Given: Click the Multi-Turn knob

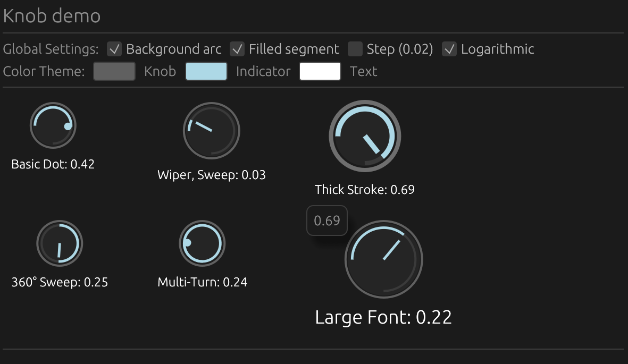Looking at the screenshot, I should tap(203, 243).
